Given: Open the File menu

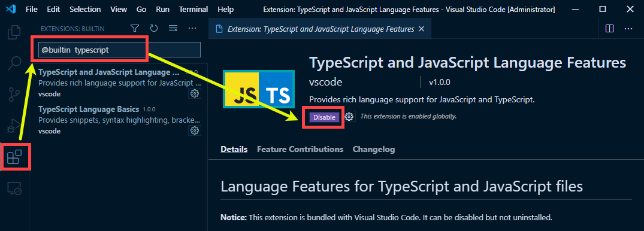Looking at the screenshot, I should 31,9.
